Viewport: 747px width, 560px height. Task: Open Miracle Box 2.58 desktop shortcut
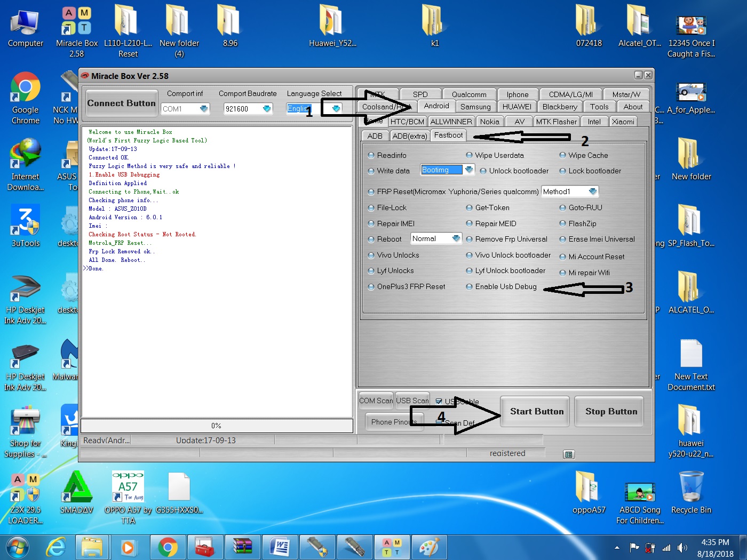coord(76,32)
